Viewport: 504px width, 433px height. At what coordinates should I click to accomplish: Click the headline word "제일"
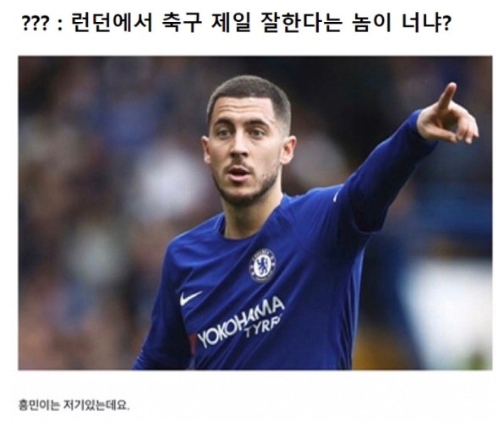pyautogui.click(x=231, y=23)
